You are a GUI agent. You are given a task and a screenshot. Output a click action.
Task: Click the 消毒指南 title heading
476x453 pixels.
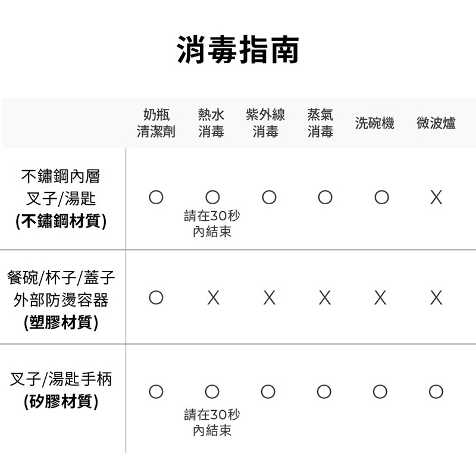tap(238, 50)
